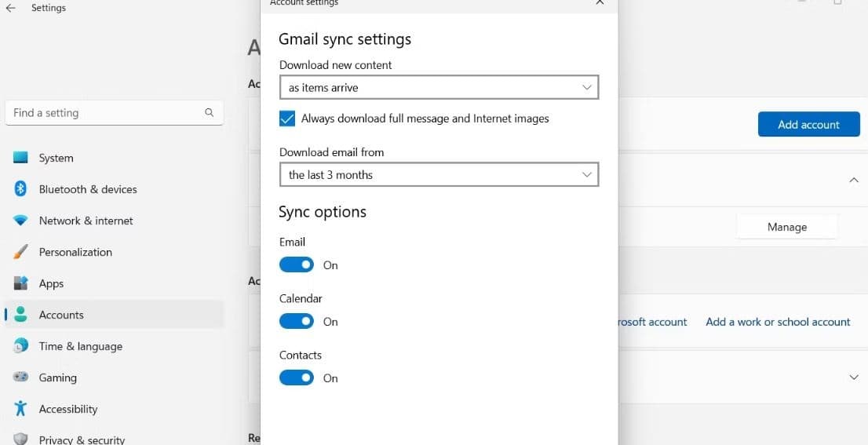The width and height of the screenshot is (868, 445).
Task: Click the Accessibility figure icon
Action: (x=20, y=408)
